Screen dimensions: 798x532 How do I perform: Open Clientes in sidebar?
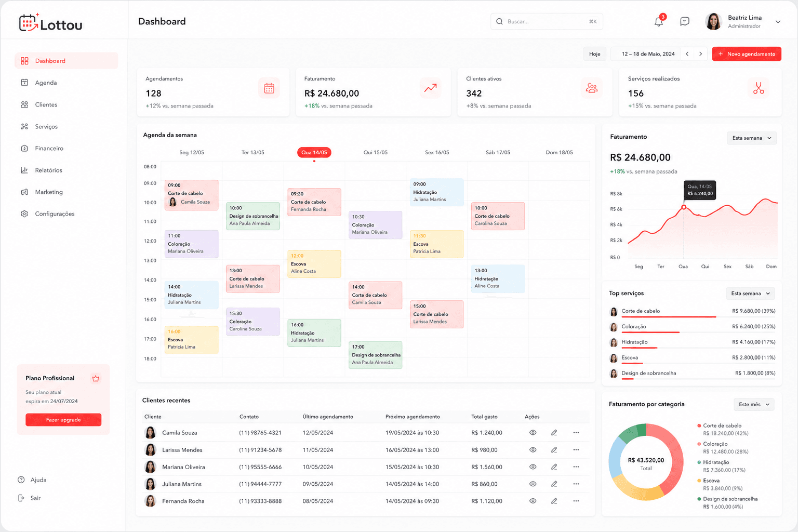pyautogui.click(x=66, y=104)
